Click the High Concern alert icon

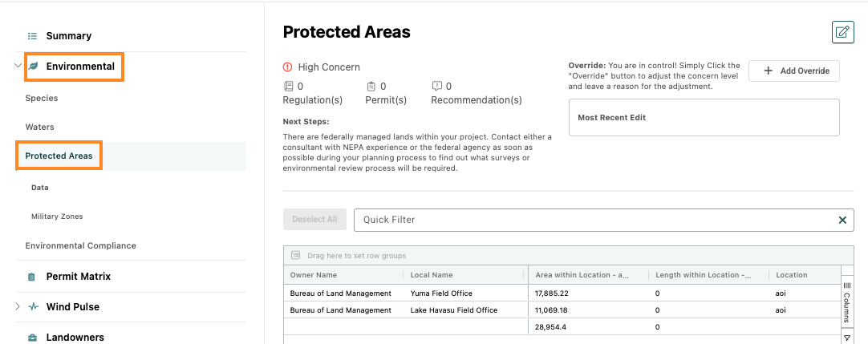tap(287, 67)
